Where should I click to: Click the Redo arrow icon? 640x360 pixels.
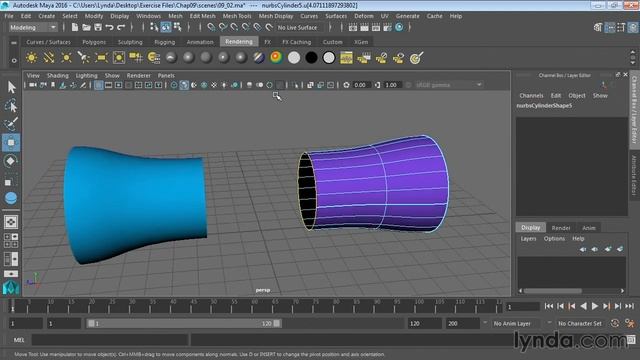tap(121, 27)
